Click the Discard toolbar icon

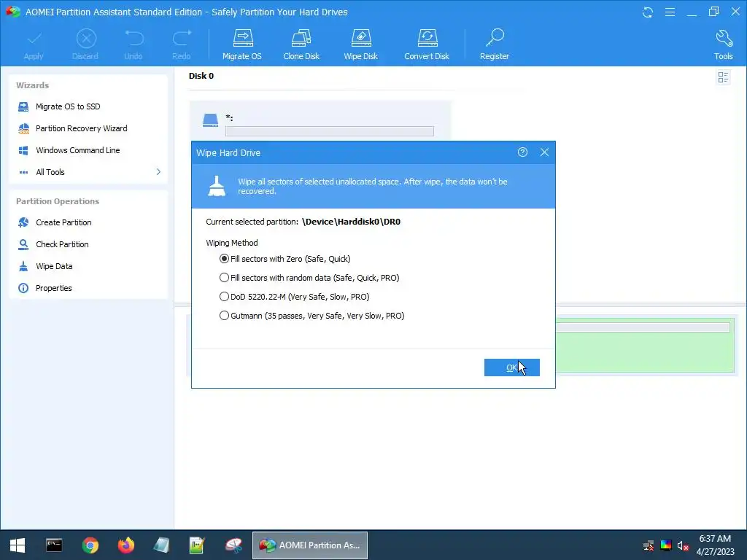(85, 44)
